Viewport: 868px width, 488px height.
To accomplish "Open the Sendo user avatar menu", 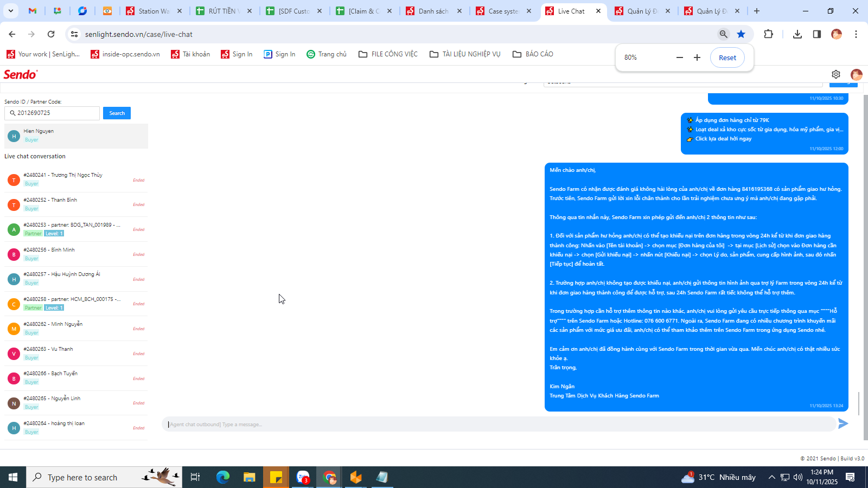I will pos(857,74).
